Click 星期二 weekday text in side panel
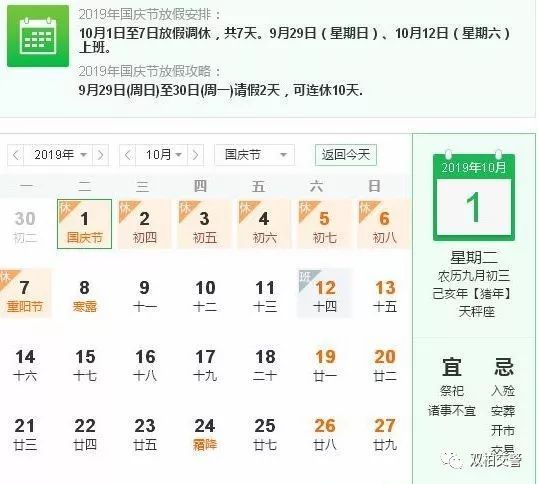Viewport: 538px width, 484px height. pos(473,257)
